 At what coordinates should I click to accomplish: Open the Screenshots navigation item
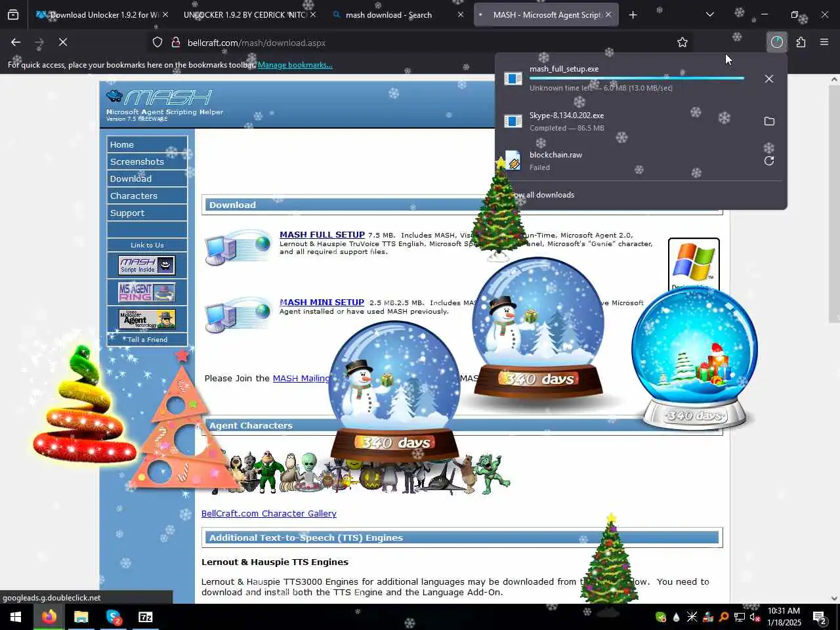(x=147, y=161)
